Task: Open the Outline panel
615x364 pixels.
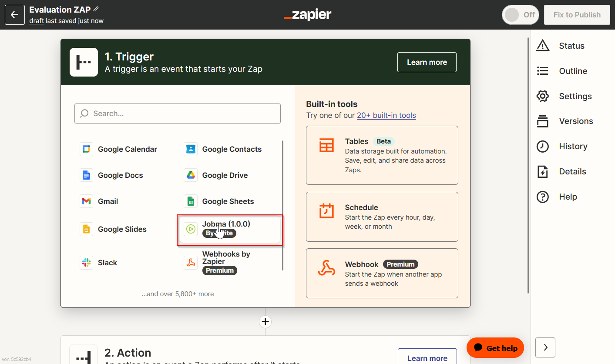Action: [562, 71]
